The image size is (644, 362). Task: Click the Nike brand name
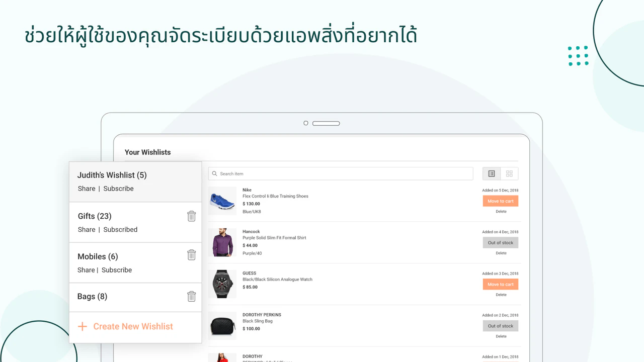coord(247,190)
